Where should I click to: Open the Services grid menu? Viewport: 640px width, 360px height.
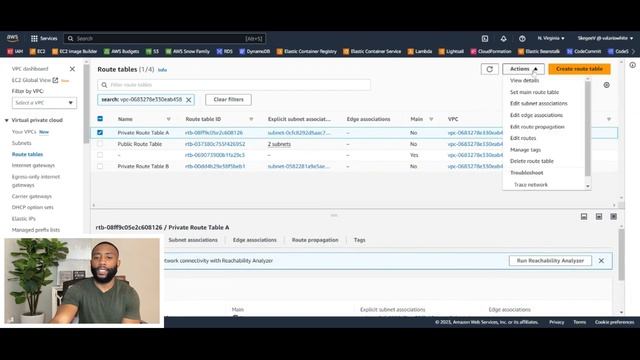coord(44,38)
